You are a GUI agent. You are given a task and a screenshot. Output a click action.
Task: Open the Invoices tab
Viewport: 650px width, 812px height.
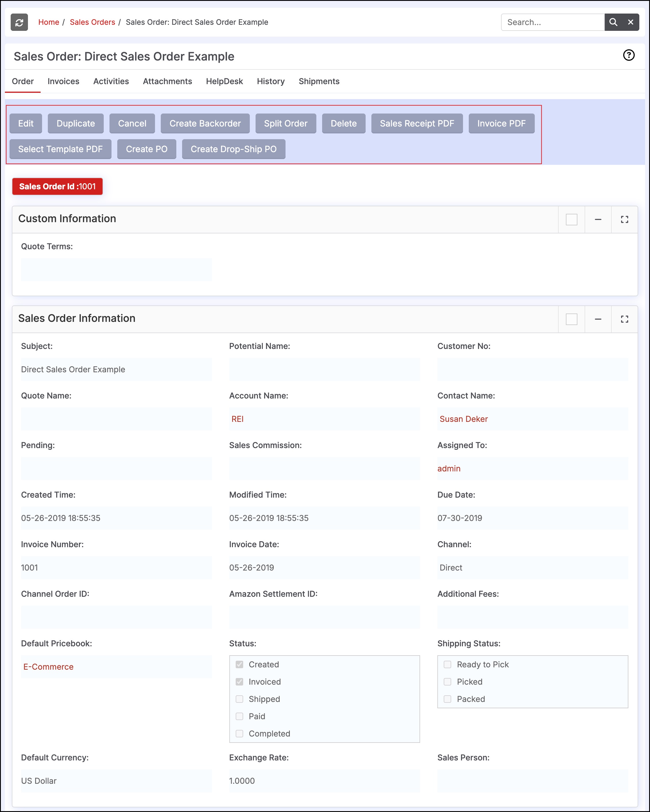pyautogui.click(x=63, y=81)
